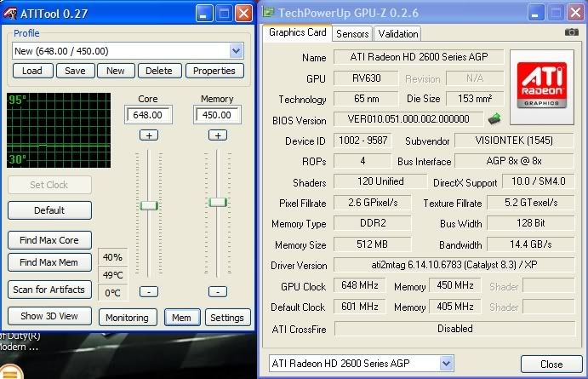Click the GPU-Z title bar icon
This screenshot has height=379, width=588.
pos(268,13)
